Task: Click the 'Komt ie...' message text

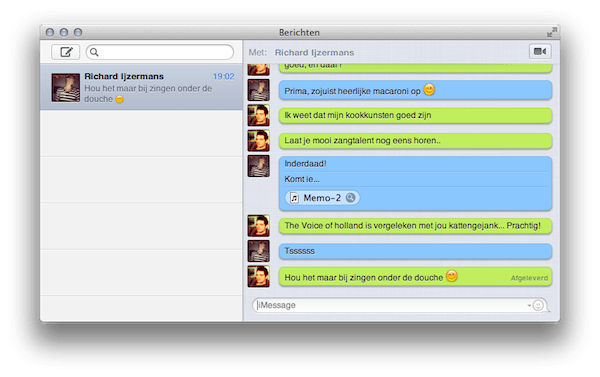Action: 302,179
